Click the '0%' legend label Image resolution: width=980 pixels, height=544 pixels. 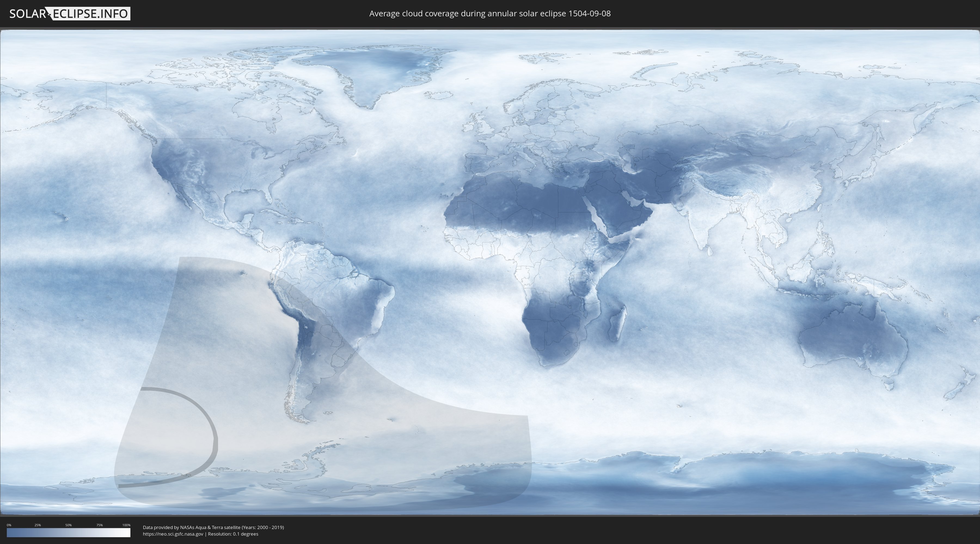[9, 525]
